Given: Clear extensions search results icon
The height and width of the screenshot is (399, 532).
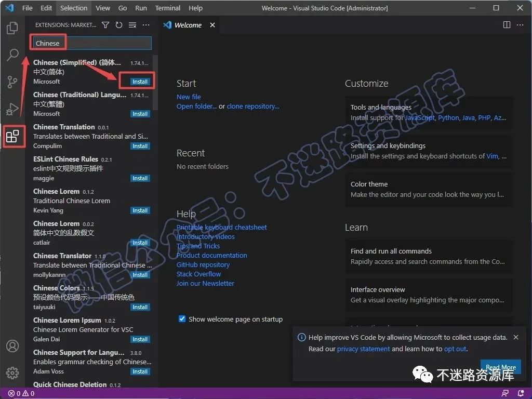Looking at the screenshot, I should click(132, 25).
